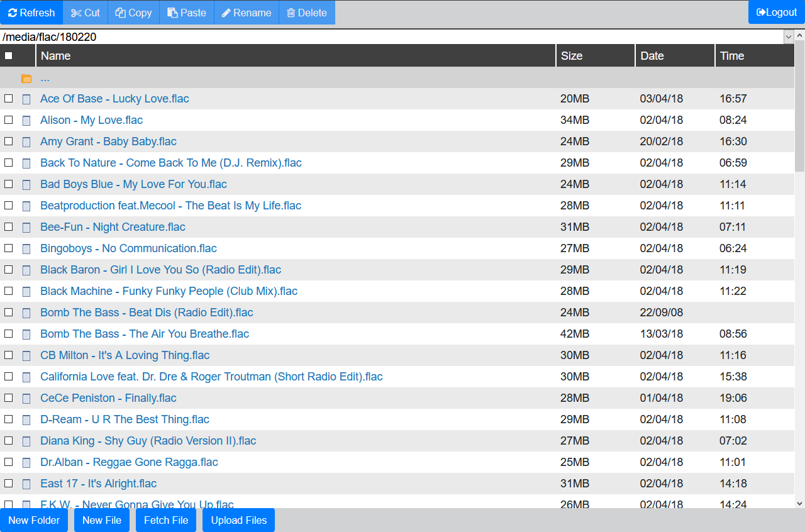Click the Upload Files button
Screen dimensions: 805x532
coord(238,520)
